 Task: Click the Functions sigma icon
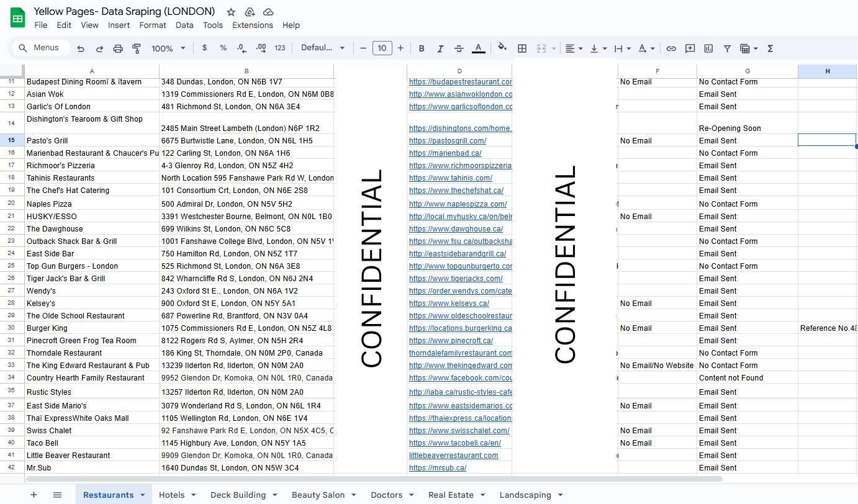pos(770,48)
